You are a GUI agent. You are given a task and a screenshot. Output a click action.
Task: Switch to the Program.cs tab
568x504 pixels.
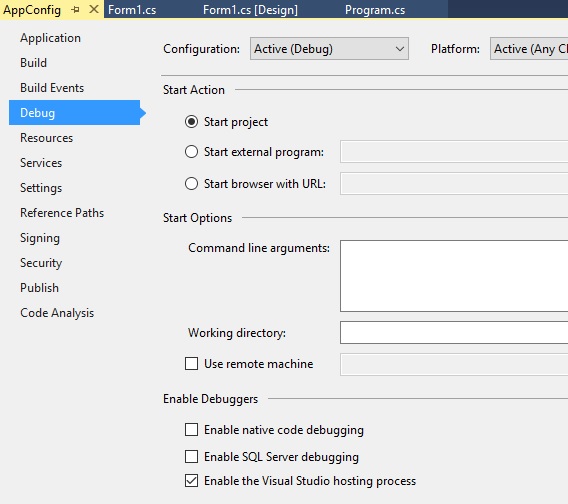coord(375,10)
